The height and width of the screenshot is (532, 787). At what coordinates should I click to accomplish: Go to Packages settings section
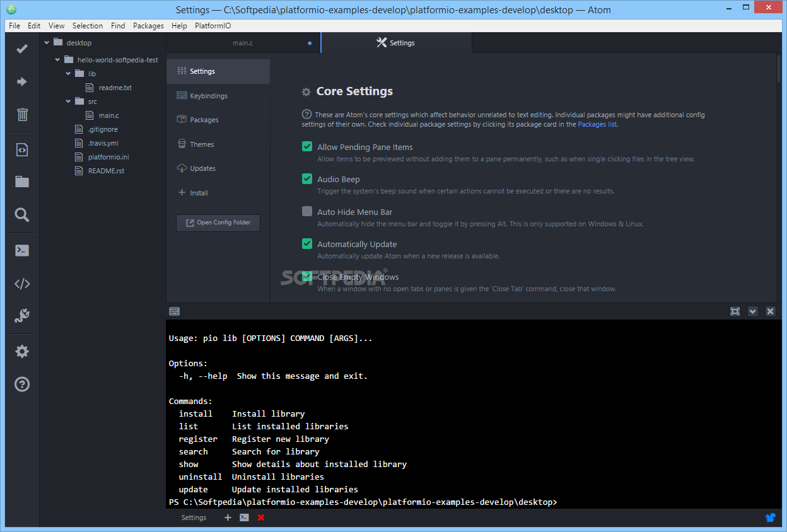tap(218, 120)
